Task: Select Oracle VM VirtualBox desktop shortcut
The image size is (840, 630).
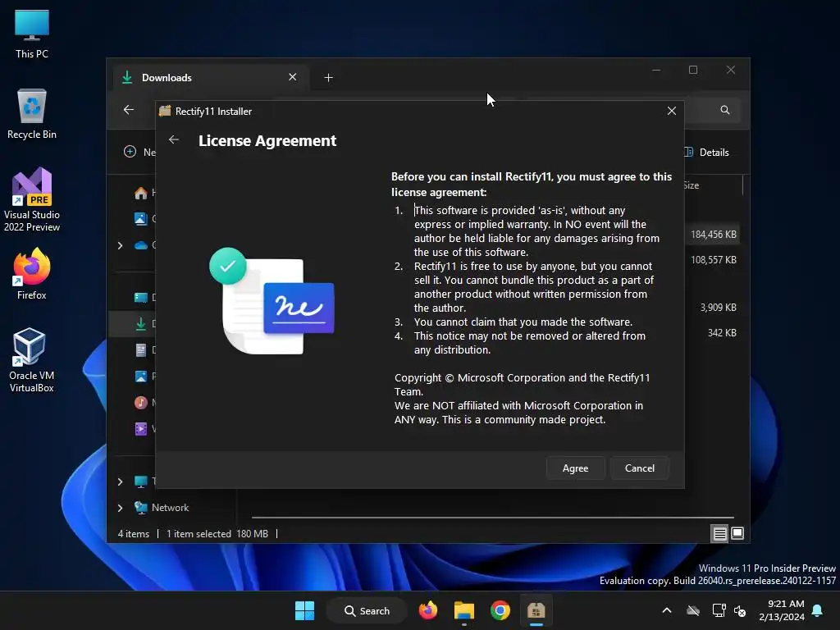Action: [x=32, y=361]
